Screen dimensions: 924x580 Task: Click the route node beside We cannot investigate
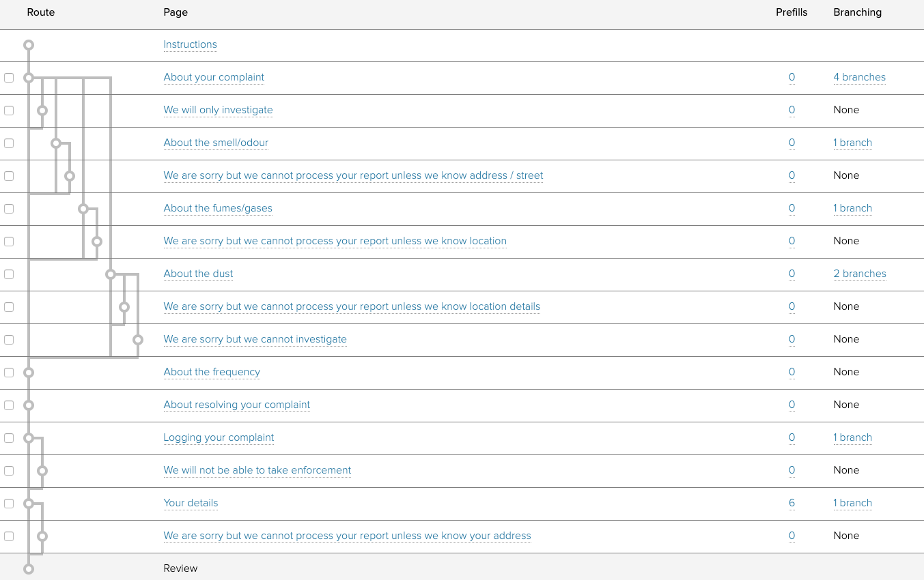(137, 340)
